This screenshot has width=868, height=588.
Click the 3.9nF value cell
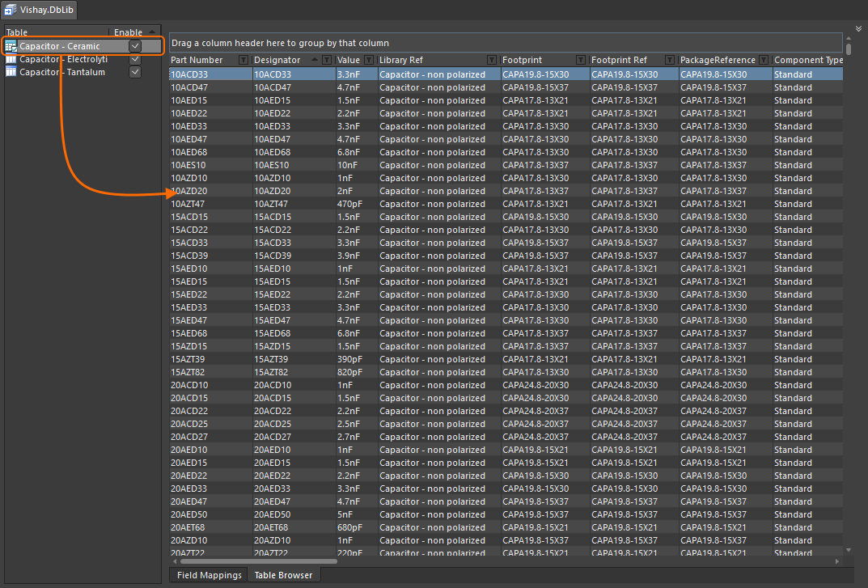(x=357, y=256)
